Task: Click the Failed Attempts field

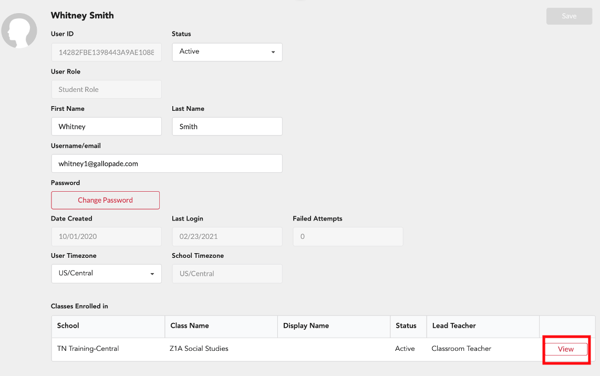Action: point(348,237)
